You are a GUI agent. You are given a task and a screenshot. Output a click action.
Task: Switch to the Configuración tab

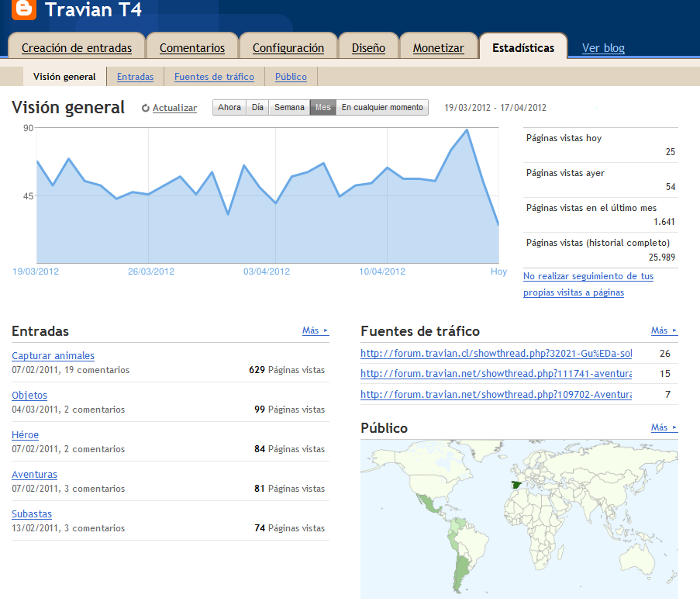(288, 48)
